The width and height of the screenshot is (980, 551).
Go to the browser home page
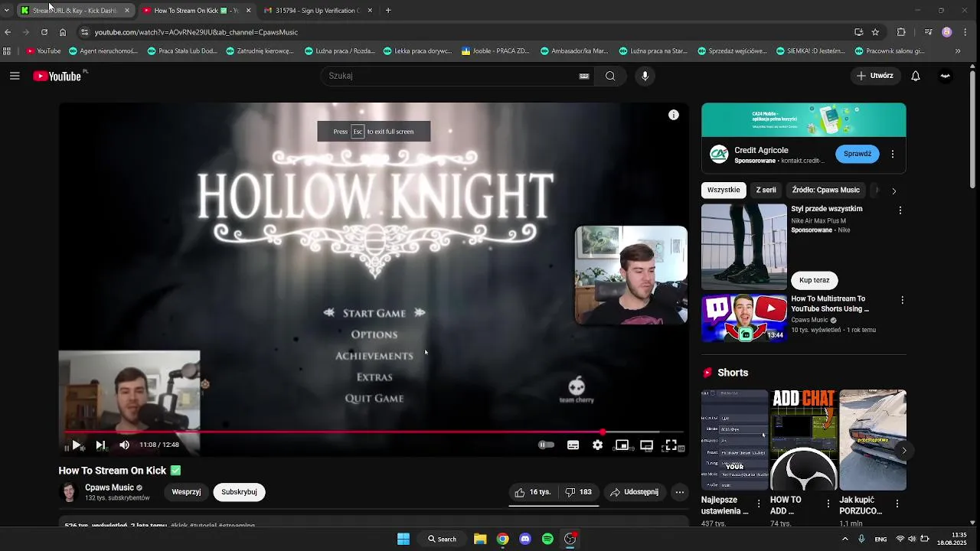(x=63, y=32)
